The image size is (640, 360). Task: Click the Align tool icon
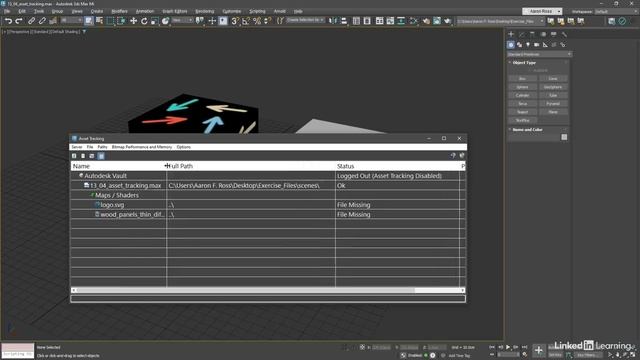pyautogui.click(x=344, y=21)
